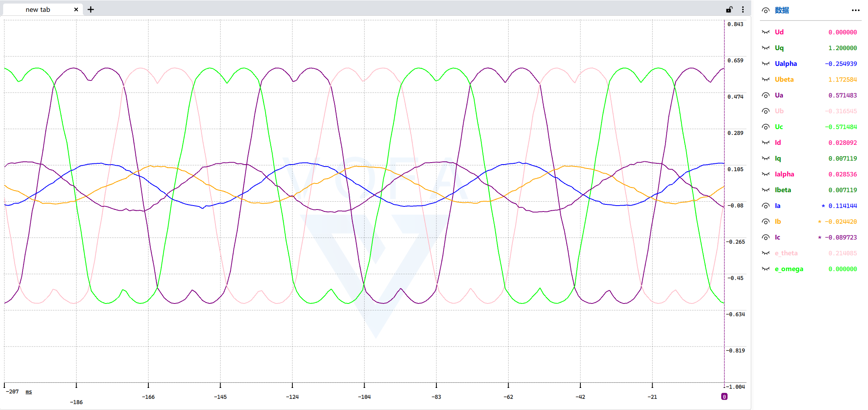Hide the Ua channel trace
The image size is (868, 410).
[x=765, y=95]
